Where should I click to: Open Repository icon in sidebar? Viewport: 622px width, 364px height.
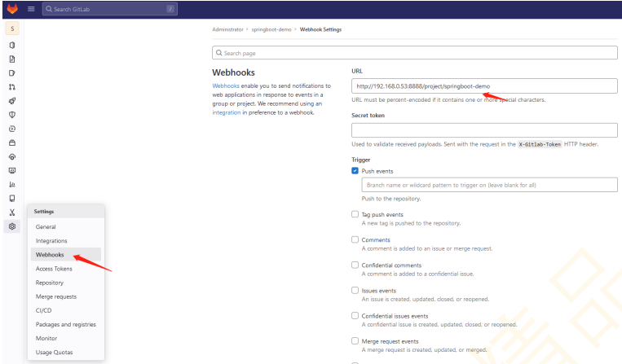12,59
